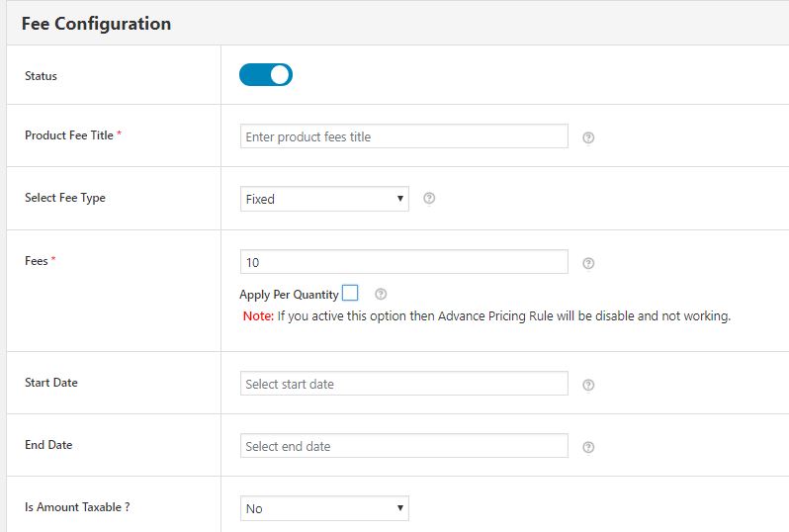Image resolution: width=789 pixels, height=532 pixels.
Task: Click the End Date label
Action: click(48, 445)
